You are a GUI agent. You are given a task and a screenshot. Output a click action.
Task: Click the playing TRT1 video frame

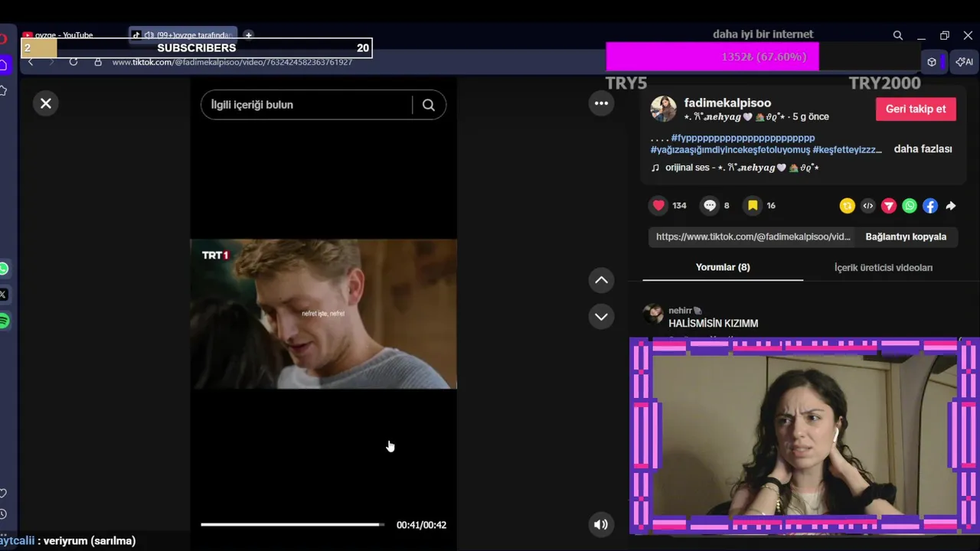(x=323, y=314)
